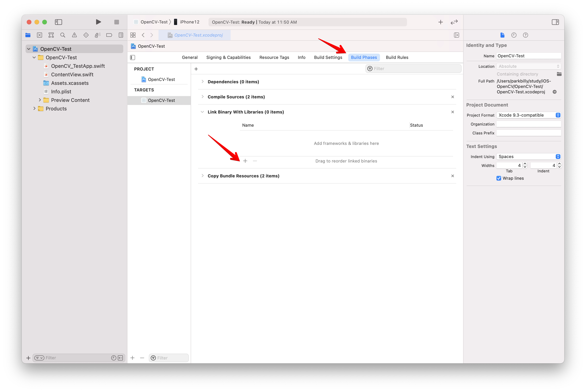586x392 pixels.
Task: Choose the iPhone12 run destination
Action: 187,22
